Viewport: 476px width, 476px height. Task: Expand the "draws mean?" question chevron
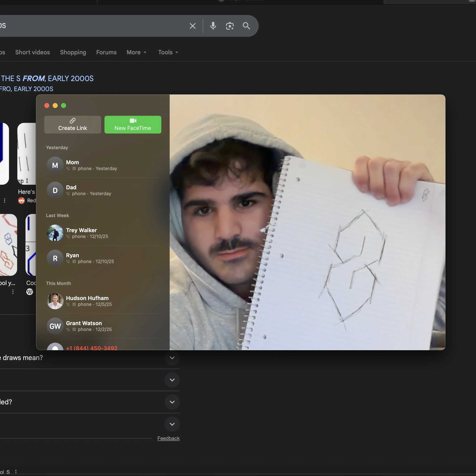click(x=172, y=358)
